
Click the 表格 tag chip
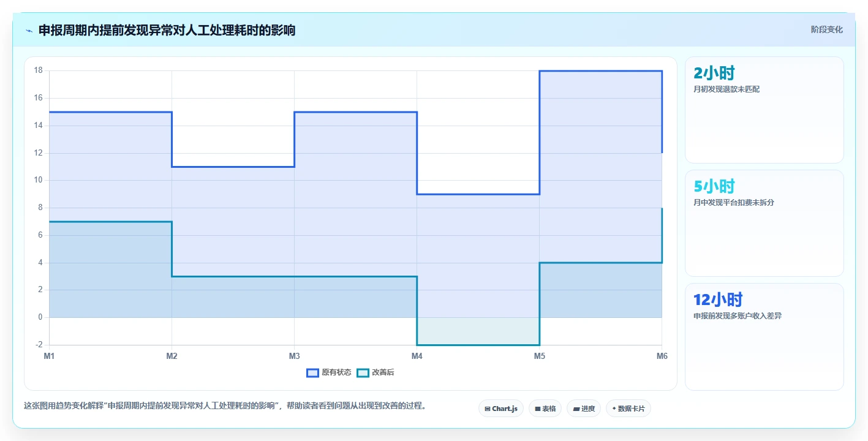(545, 409)
